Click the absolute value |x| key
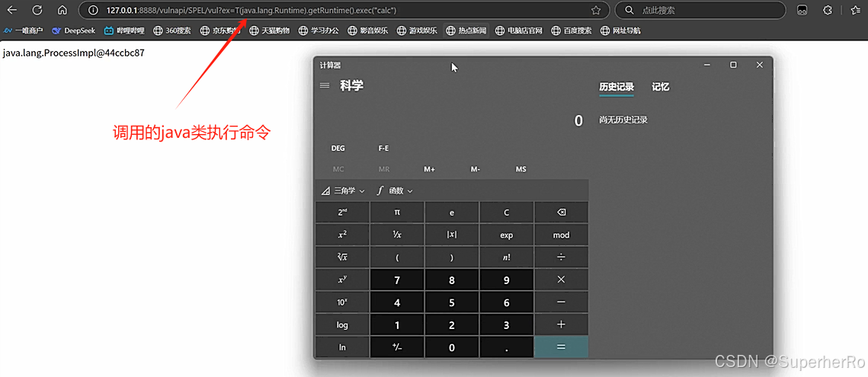 click(452, 235)
